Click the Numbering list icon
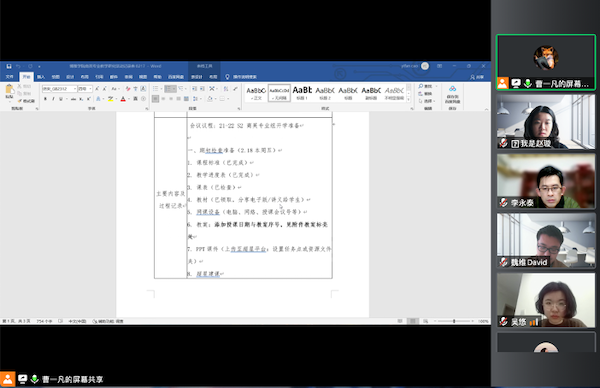The width and height of the screenshot is (600, 388). 168,89
